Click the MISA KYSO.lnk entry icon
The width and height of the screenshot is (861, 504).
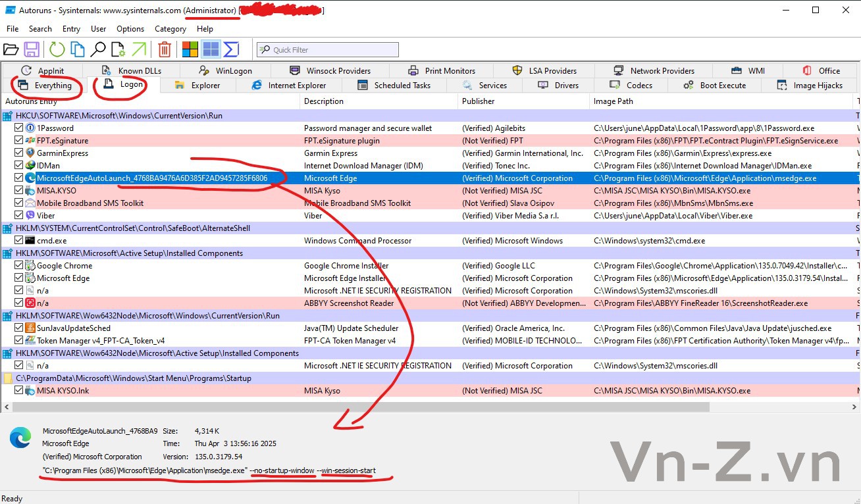click(x=30, y=391)
